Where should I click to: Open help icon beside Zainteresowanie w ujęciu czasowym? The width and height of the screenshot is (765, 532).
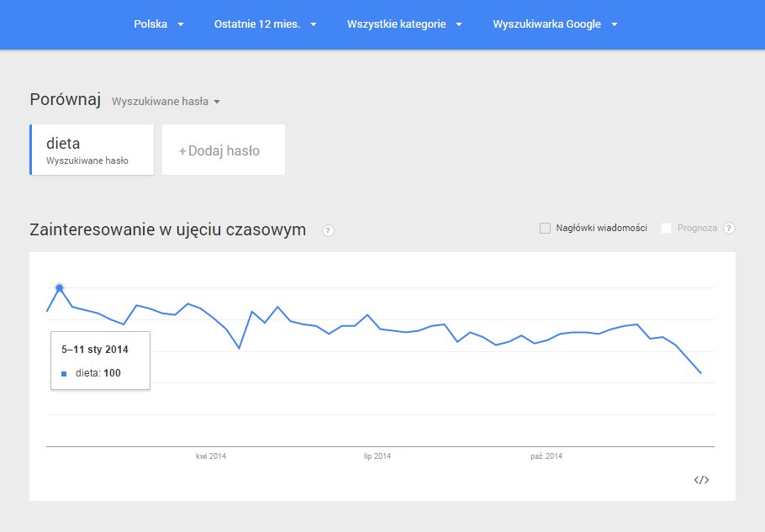pos(328,231)
